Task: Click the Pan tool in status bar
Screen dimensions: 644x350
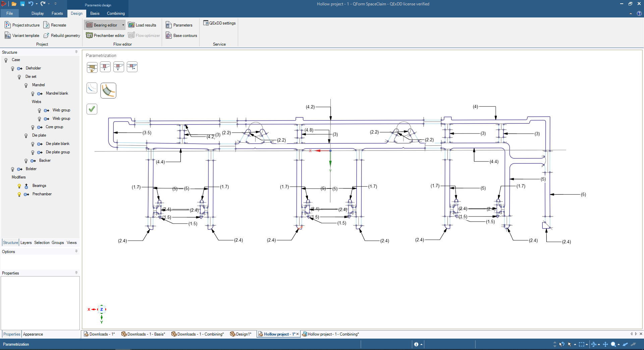Action: pyautogui.click(x=605, y=344)
